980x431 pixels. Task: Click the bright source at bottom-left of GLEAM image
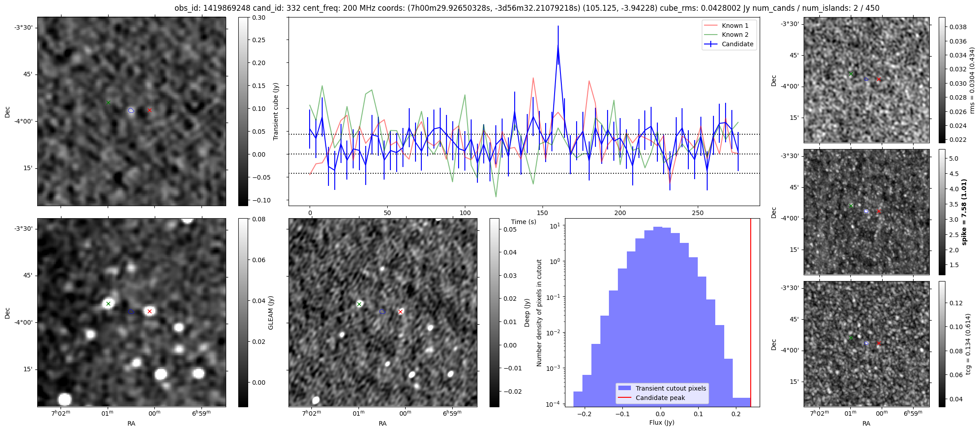pos(65,399)
